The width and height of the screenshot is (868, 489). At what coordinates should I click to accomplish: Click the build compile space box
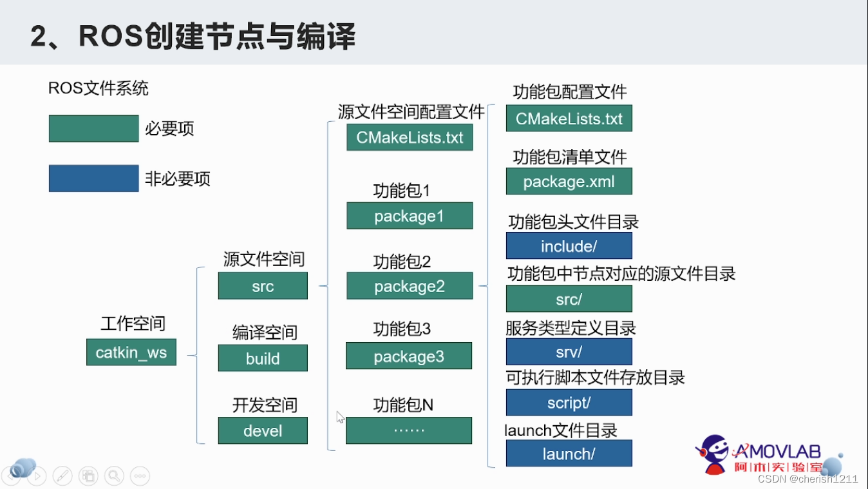click(263, 358)
